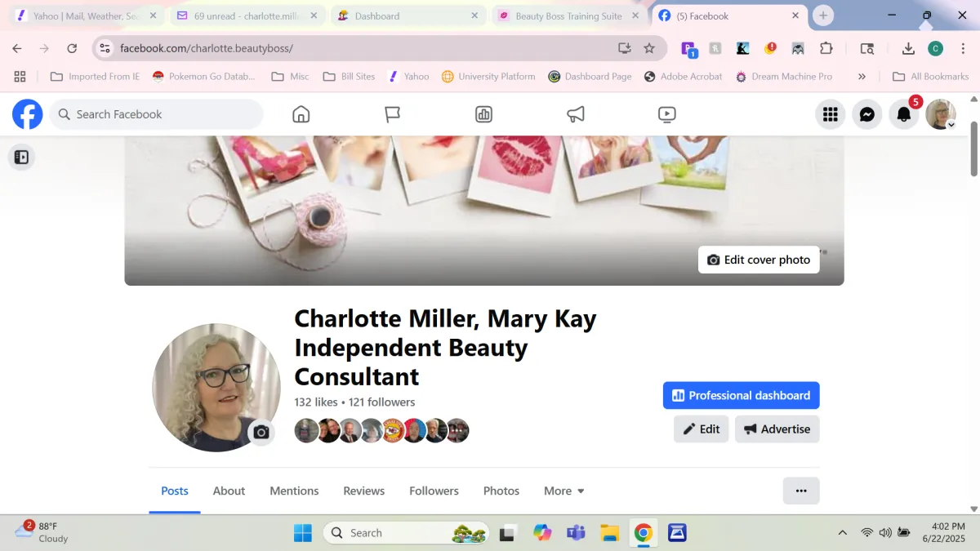
Task: Open the Chrome apps grid in bookmarks bar
Action: (x=20, y=77)
